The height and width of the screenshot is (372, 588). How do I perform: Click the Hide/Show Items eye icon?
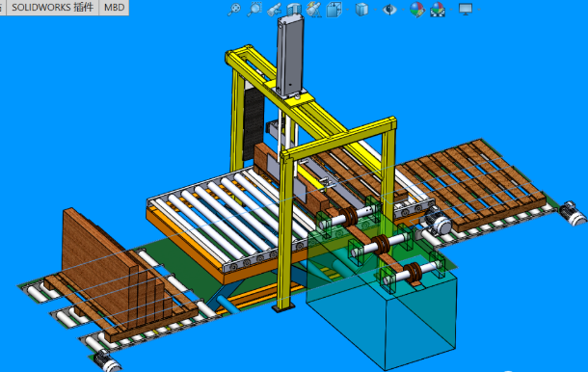tap(389, 10)
